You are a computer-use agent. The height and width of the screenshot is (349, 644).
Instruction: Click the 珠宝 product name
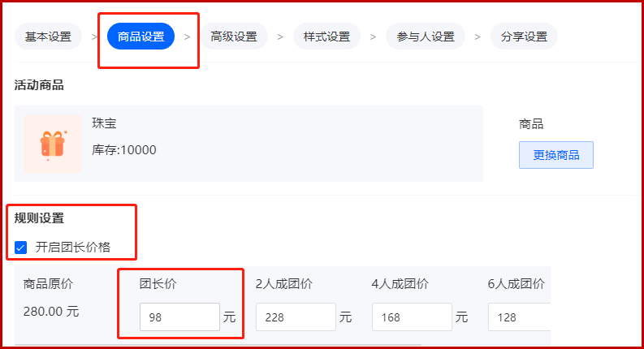(x=104, y=123)
